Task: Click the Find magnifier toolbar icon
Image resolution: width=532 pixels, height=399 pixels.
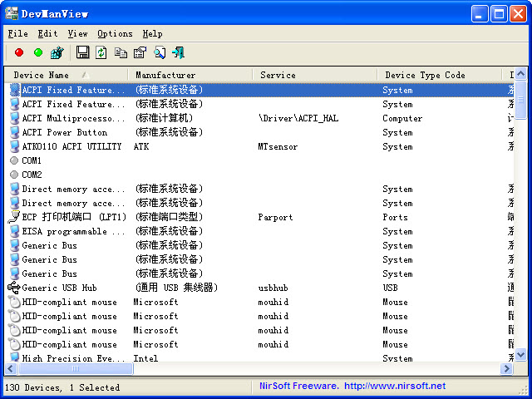Action: 160,52
